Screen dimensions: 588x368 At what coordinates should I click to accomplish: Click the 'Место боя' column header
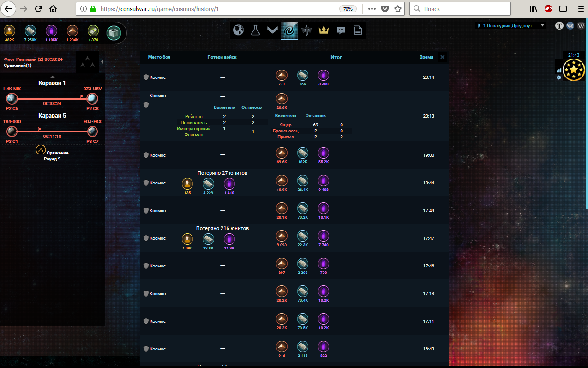pos(159,57)
